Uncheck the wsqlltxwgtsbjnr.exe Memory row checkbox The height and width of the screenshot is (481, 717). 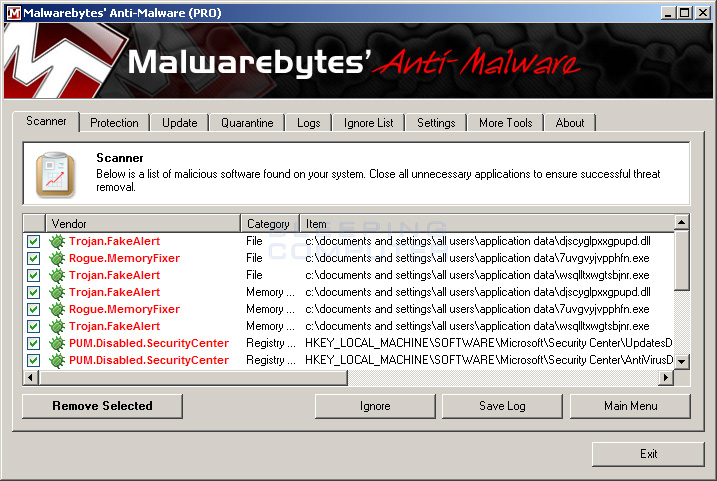click(33, 326)
